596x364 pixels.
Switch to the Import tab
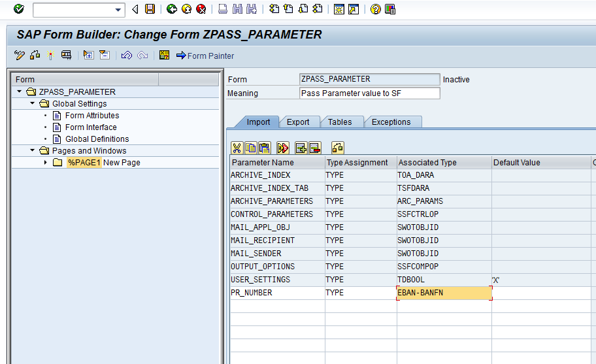pyautogui.click(x=258, y=122)
